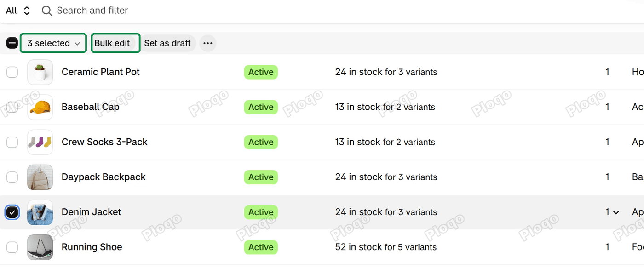Deselect all using header minus checkbox
The height and width of the screenshot is (268, 644).
pos(12,43)
